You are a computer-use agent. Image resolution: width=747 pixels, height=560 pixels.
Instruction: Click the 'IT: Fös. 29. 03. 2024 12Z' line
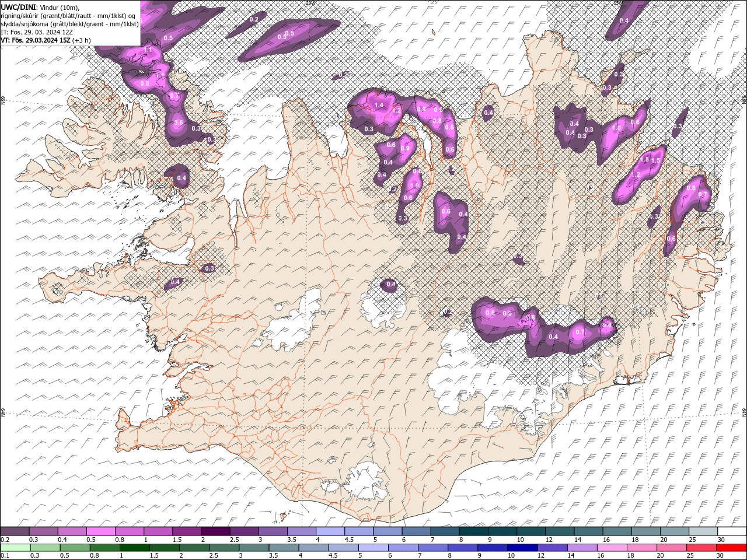[37, 32]
